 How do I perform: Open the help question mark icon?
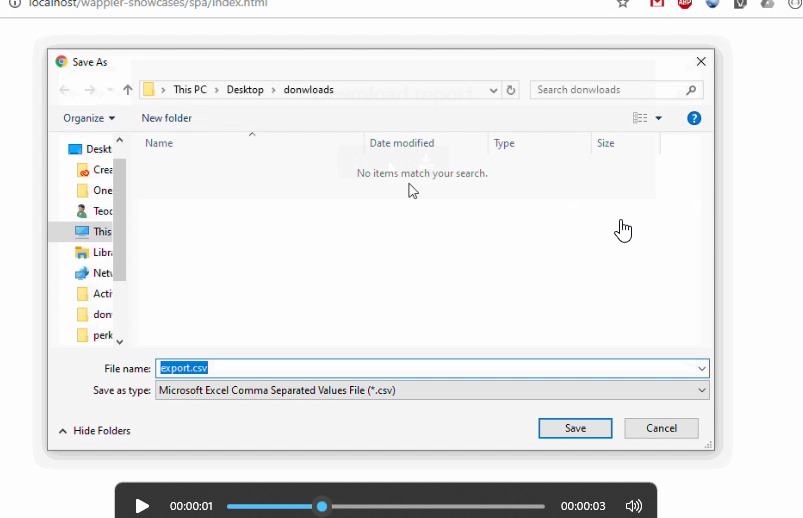click(x=694, y=118)
